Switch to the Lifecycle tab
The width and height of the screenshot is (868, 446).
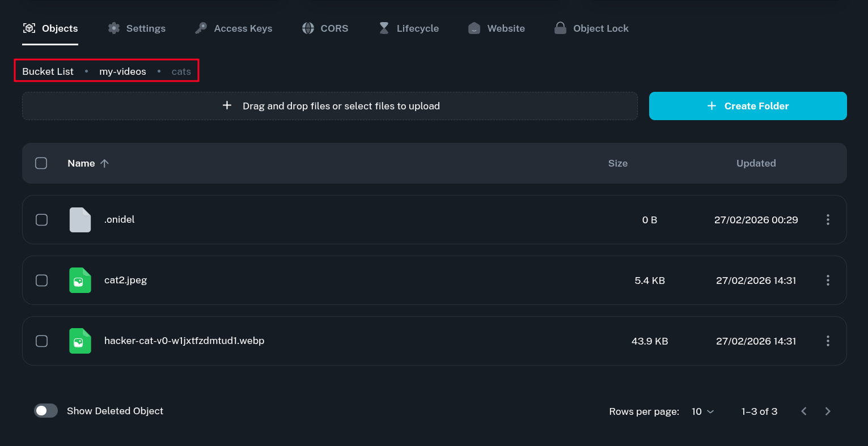click(409, 28)
